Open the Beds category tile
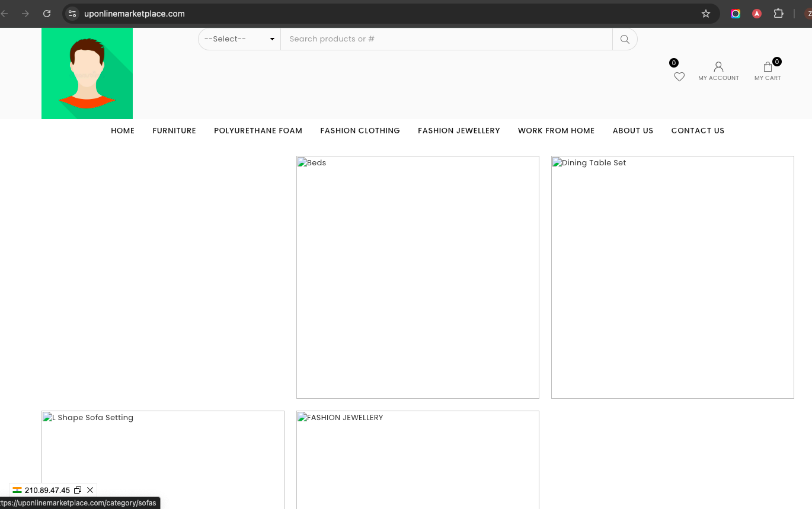This screenshot has height=509, width=812. [418, 277]
